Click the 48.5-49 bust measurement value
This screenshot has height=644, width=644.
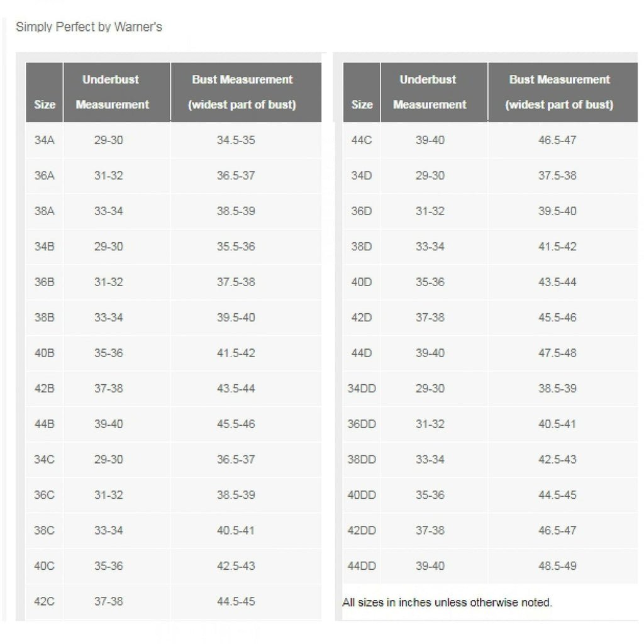coord(557,566)
